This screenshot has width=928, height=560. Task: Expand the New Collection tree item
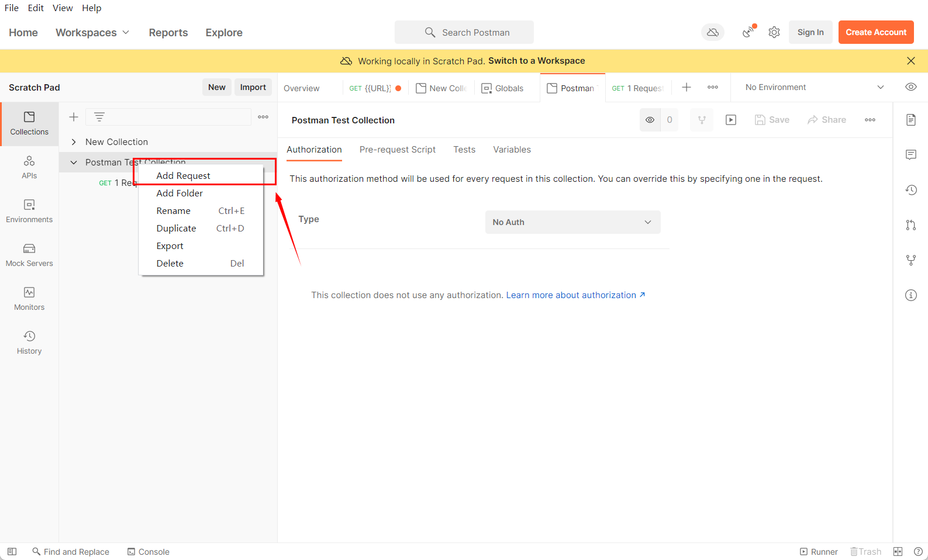pos(74,142)
